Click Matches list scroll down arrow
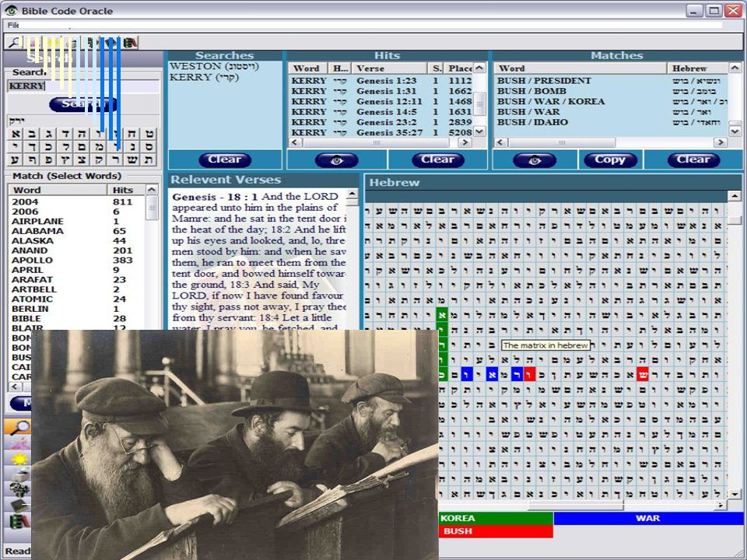This screenshot has width=747, height=560. [735, 131]
